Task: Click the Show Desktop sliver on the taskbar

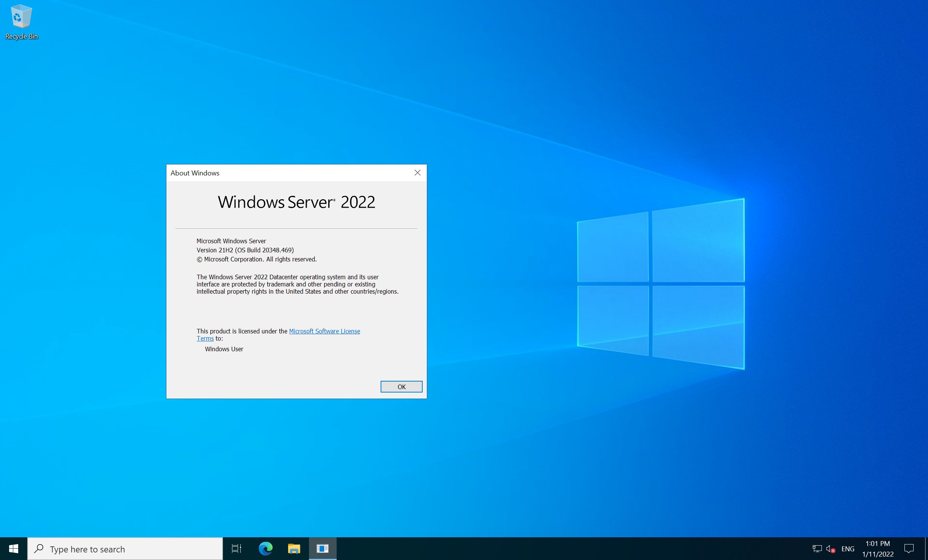Action: click(x=926, y=549)
